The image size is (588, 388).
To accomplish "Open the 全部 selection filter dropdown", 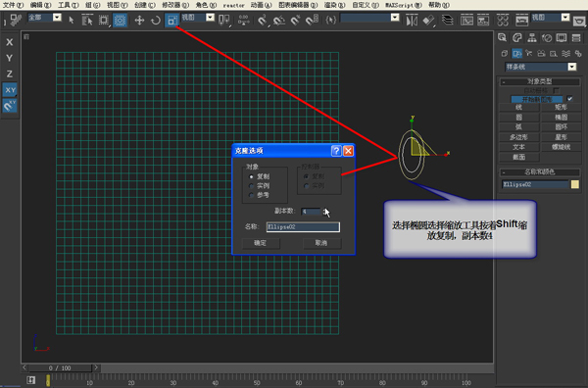I will (x=57, y=18).
